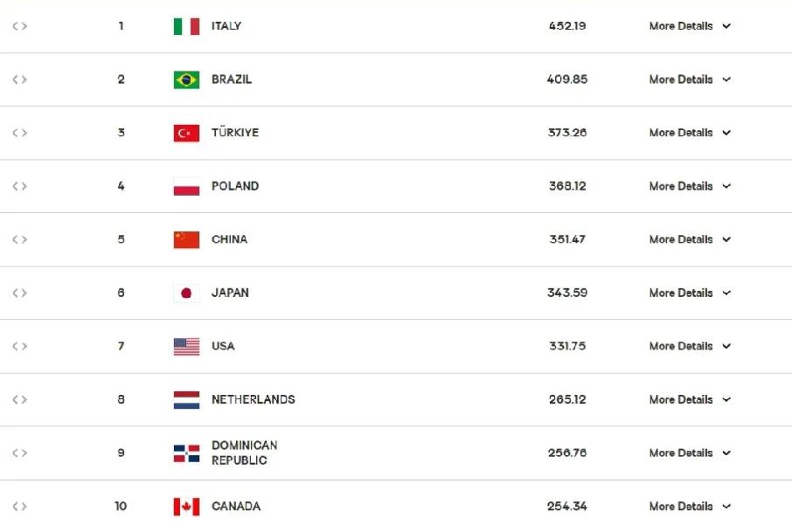The image size is (792, 532).
Task: Click Japan's score 343.59
Action: coord(567,293)
